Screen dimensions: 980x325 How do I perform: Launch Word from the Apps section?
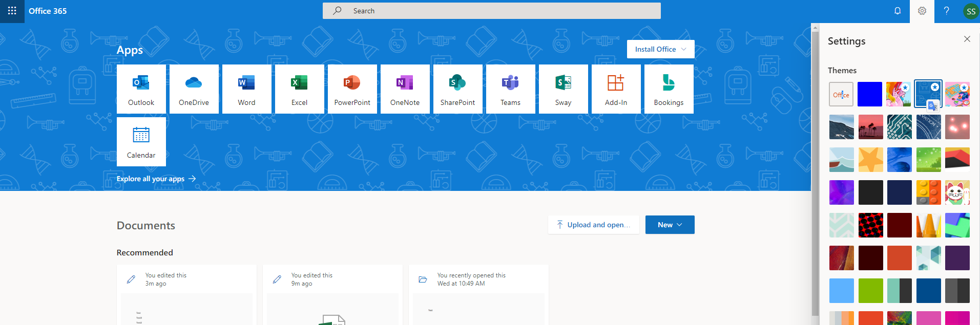click(247, 89)
